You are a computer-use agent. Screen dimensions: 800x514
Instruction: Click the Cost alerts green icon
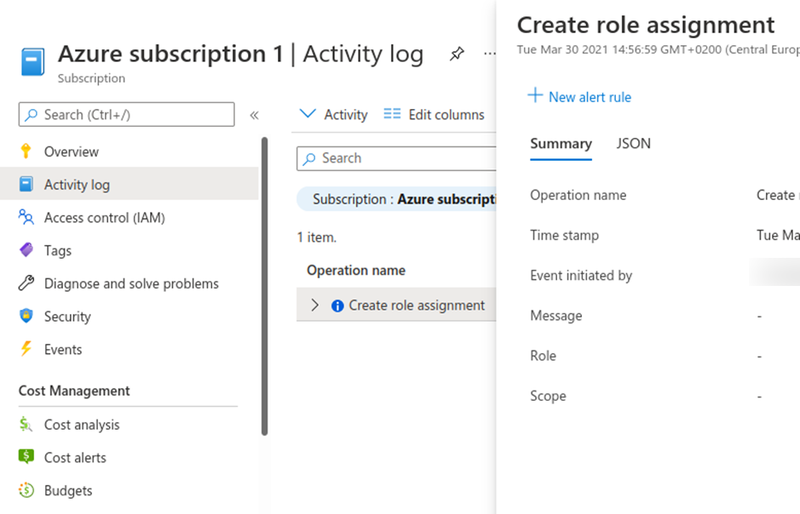(26, 457)
